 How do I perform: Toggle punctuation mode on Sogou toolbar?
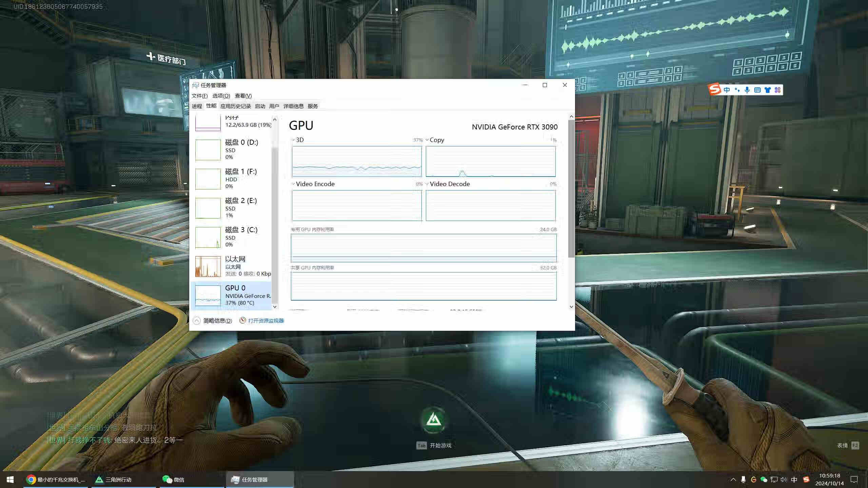point(737,90)
